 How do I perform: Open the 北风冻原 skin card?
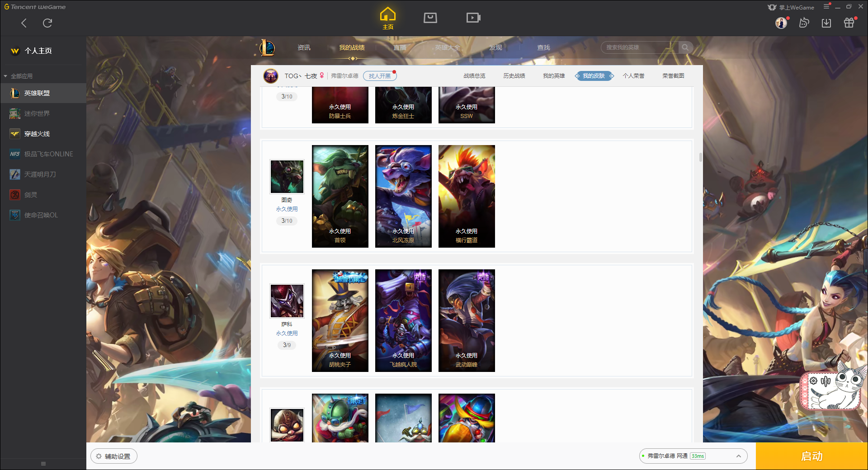(x=403, y=196)
